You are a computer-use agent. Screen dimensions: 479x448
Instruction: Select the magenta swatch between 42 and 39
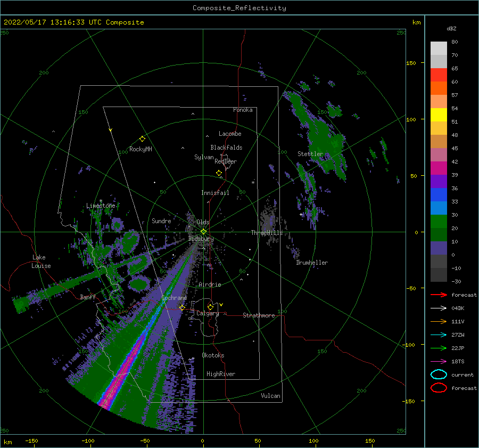click(x=439, y=168)
